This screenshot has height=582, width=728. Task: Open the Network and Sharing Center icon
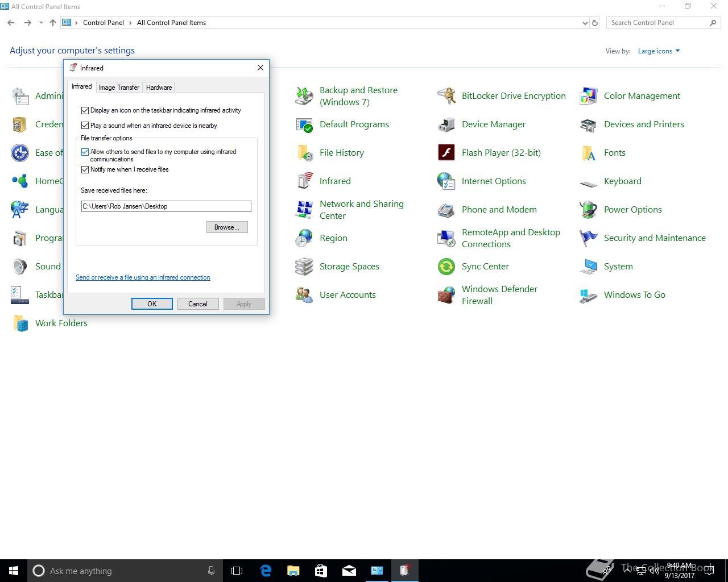[304, 210]
